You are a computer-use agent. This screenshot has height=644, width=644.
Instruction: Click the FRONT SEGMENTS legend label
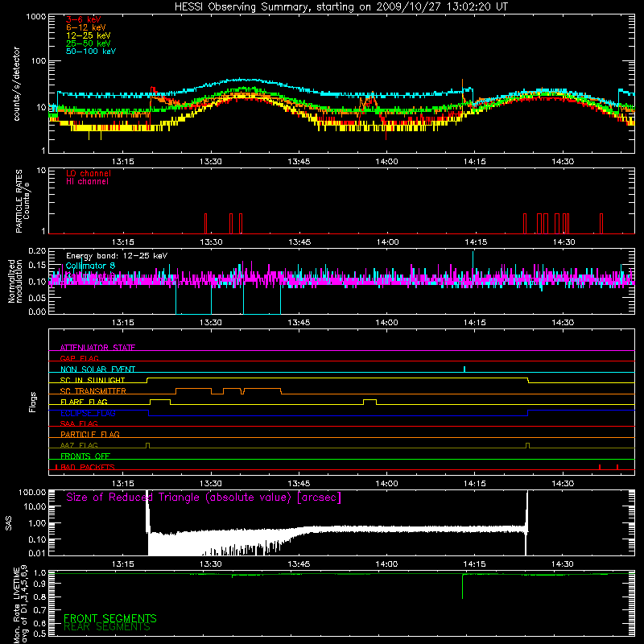110,618
